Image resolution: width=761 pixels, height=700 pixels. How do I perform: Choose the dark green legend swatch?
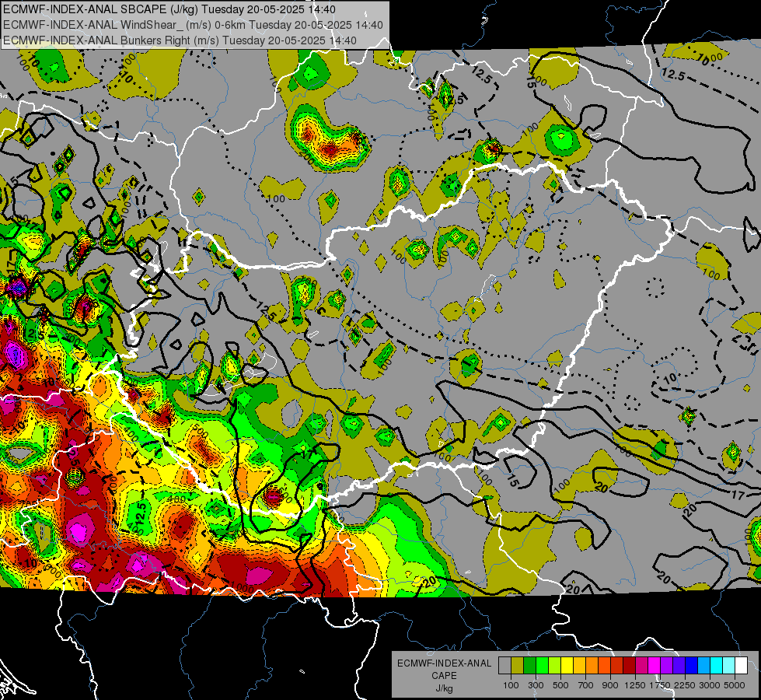click(x=530, y=665)
